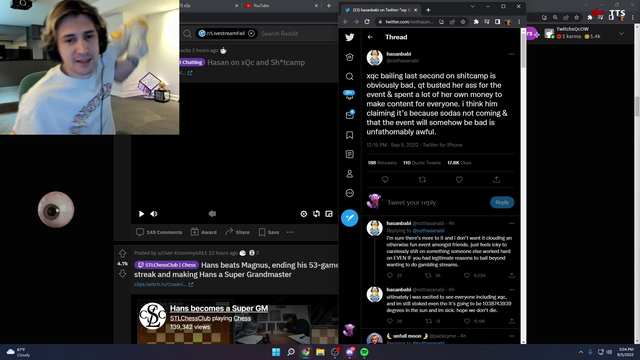The width and height of the screenshot is (640, 360).
Task: Toggle picture-in-picture on the Reddit video
Action: coord(329,213)
